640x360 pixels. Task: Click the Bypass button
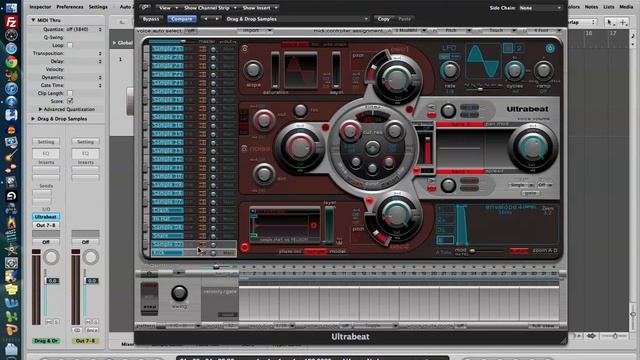tap(151, 19)
